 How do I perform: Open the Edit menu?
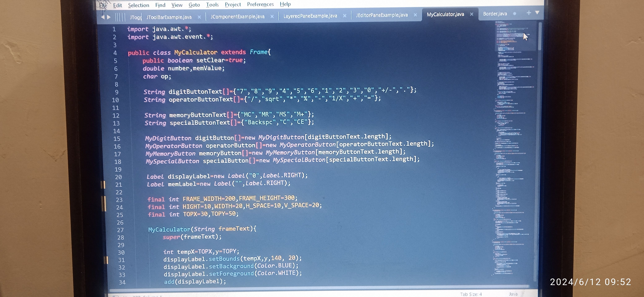(117, 6)
